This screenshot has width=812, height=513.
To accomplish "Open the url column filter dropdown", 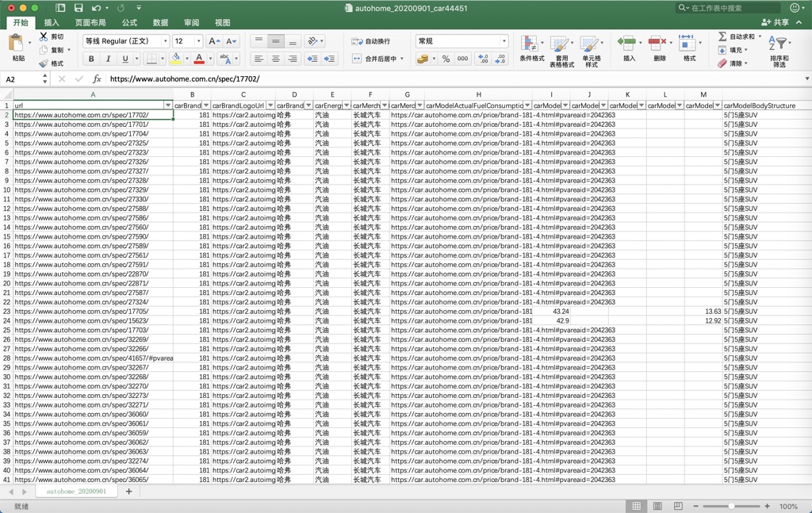I will [168, 105].
